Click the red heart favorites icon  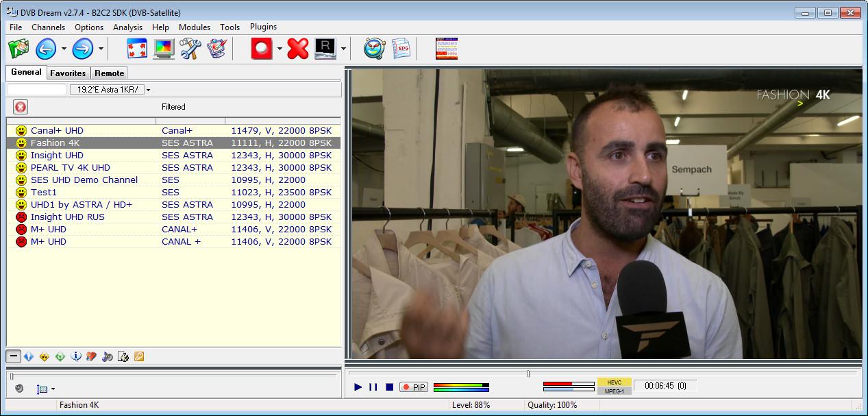(91, 356)
